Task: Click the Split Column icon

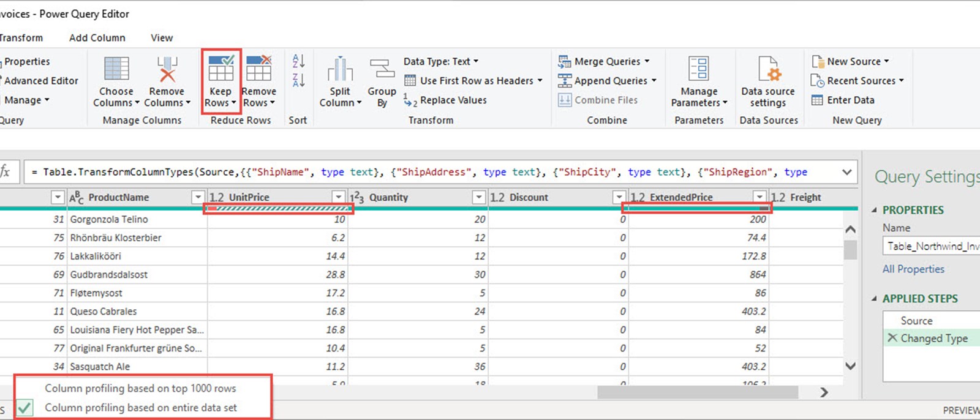Action: (x=340, y=69)
